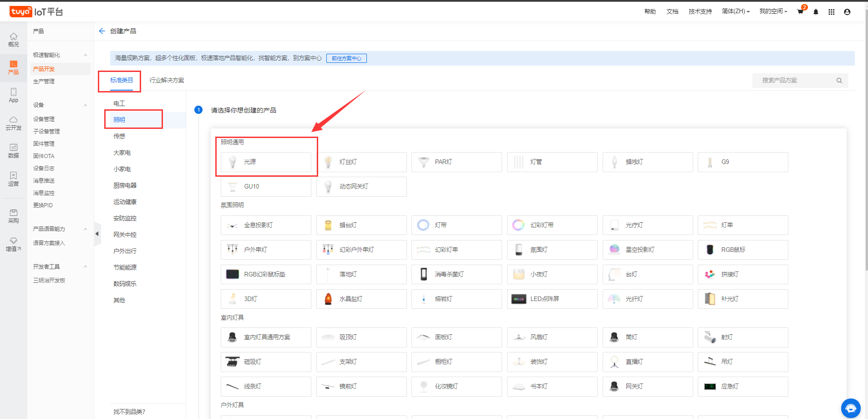Open the 数据 sidebar icon
Viewport: 868px width, 419px height.
coord(14,151)
